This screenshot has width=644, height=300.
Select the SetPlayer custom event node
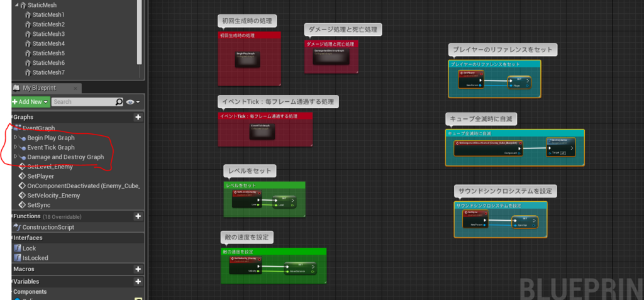tap(471, 79)
